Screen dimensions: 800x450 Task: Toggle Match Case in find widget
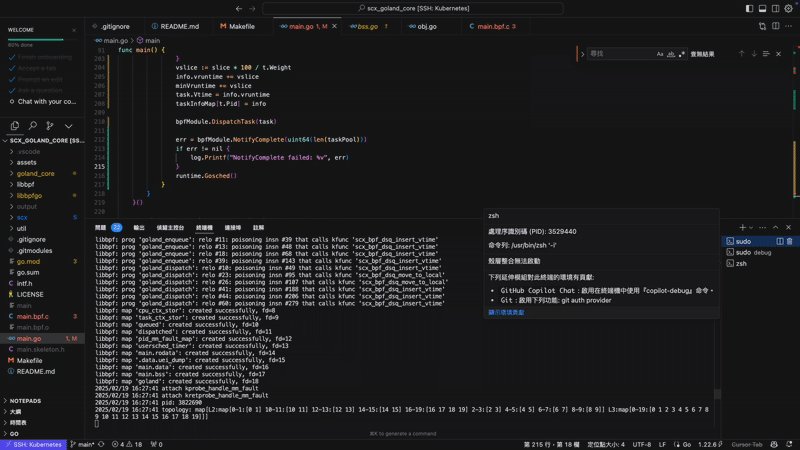click(x=660, y=54)
